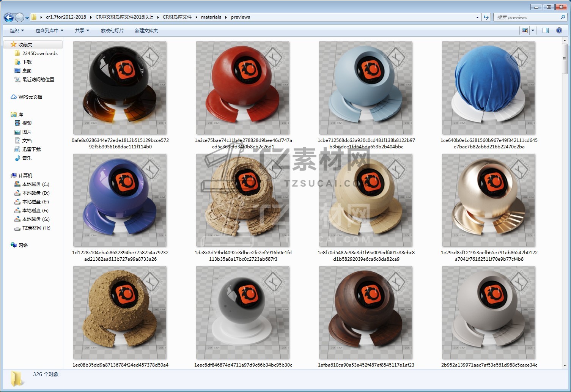Screen dimensions: 571x392
Task: Click filename starting 1ce640b0e1c63815
Action: coord(489,143)
